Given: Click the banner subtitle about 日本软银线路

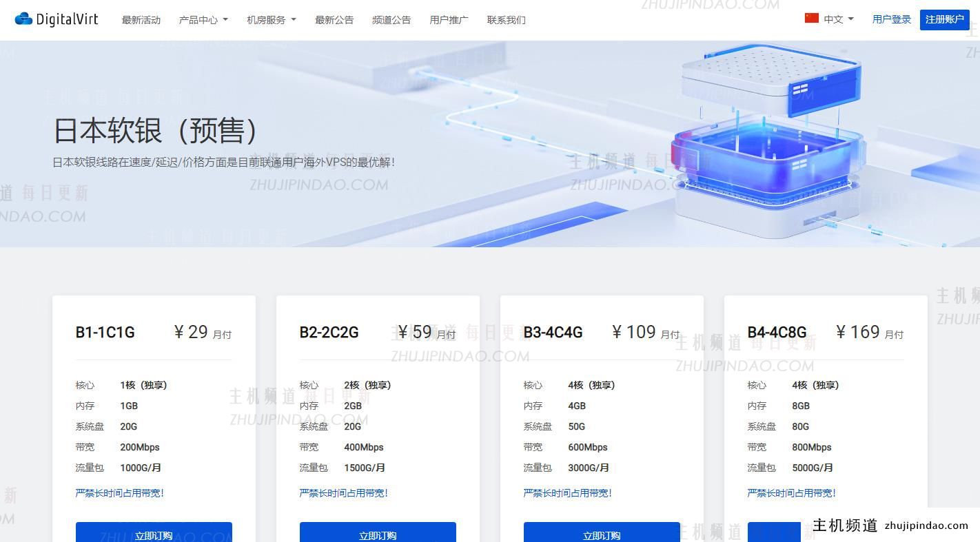Looking at the screenshot, I should click(x=224, y=163).
